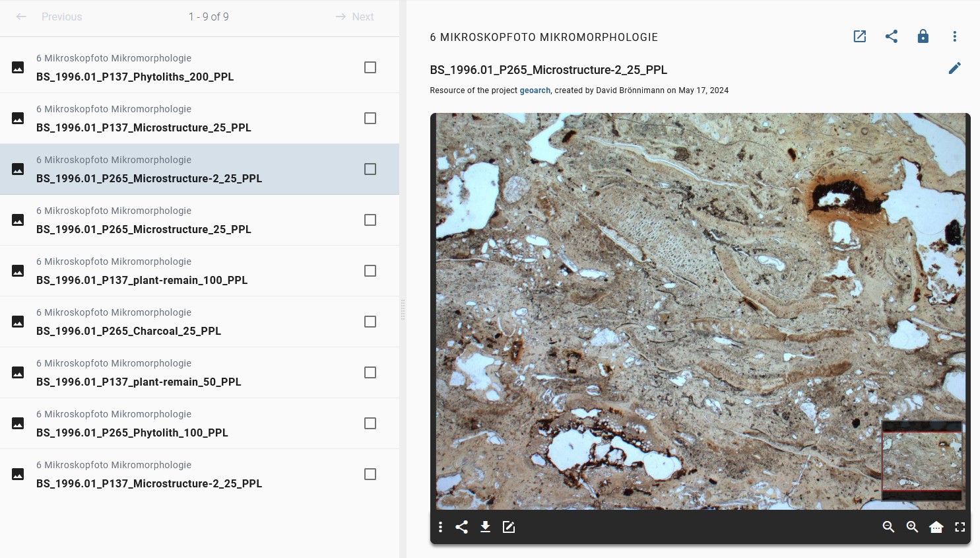Reset image view with home icon
Screen dimensions: 980x558
pyautogui.click(x=936, y=527)
